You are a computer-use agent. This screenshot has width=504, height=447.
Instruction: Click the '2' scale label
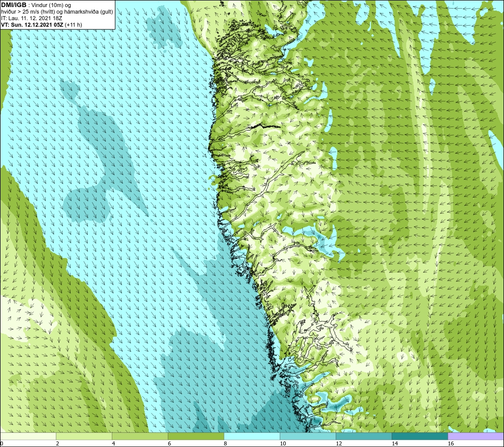[x=57, y=444]
